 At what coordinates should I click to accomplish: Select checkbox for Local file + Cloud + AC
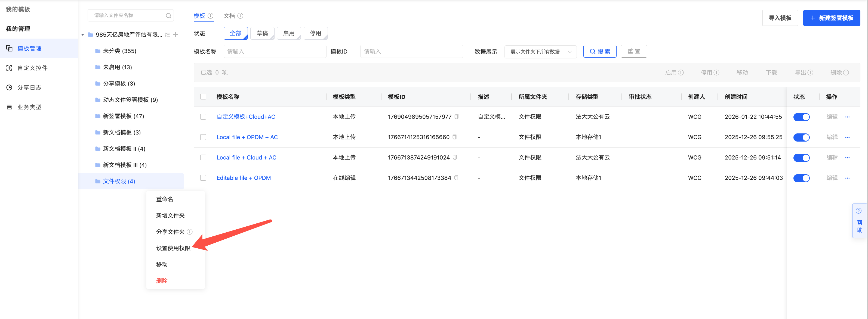[x=203, y=158]
